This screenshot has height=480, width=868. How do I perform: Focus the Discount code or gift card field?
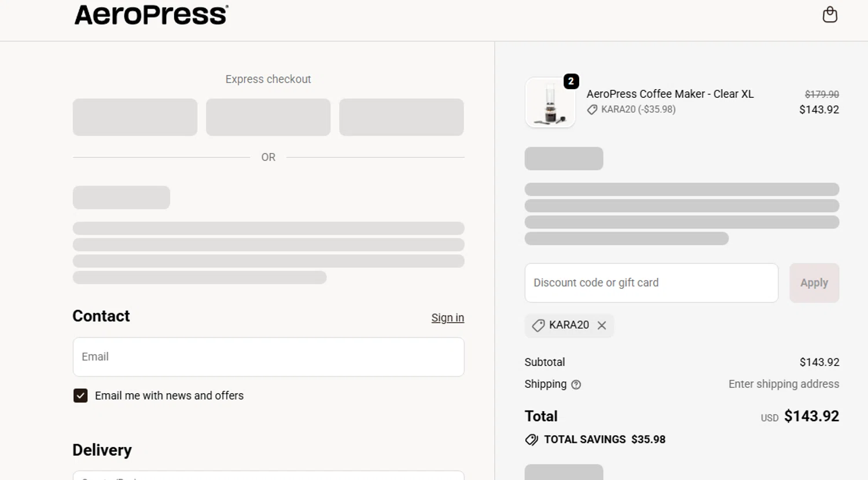pyautogui.click(x=651, y=283)
